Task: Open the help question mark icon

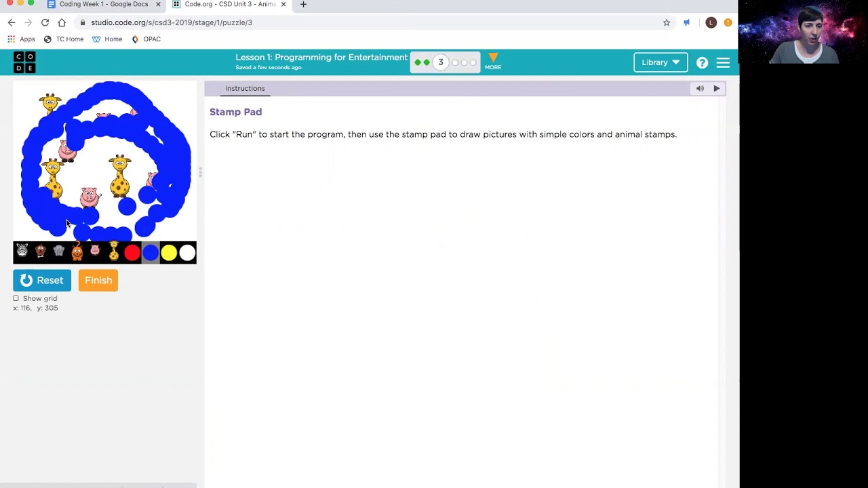Action: (703, 62)
